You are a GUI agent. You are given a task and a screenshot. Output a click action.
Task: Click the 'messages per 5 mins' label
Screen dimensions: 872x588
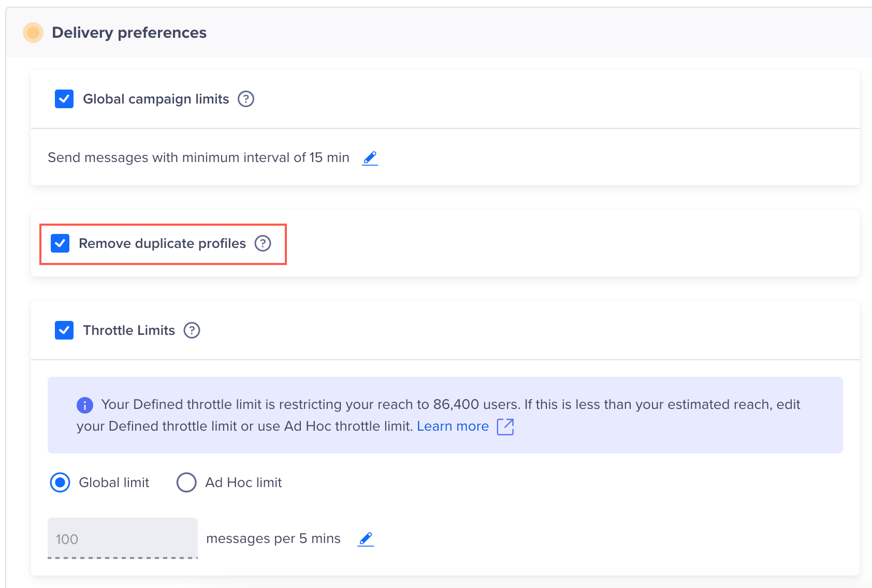pos(273,539)
